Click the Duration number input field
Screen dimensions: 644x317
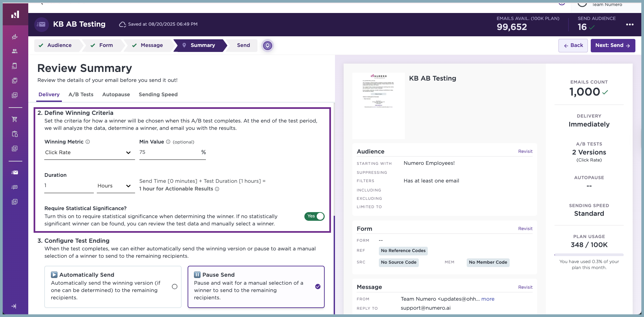[69, 186]
